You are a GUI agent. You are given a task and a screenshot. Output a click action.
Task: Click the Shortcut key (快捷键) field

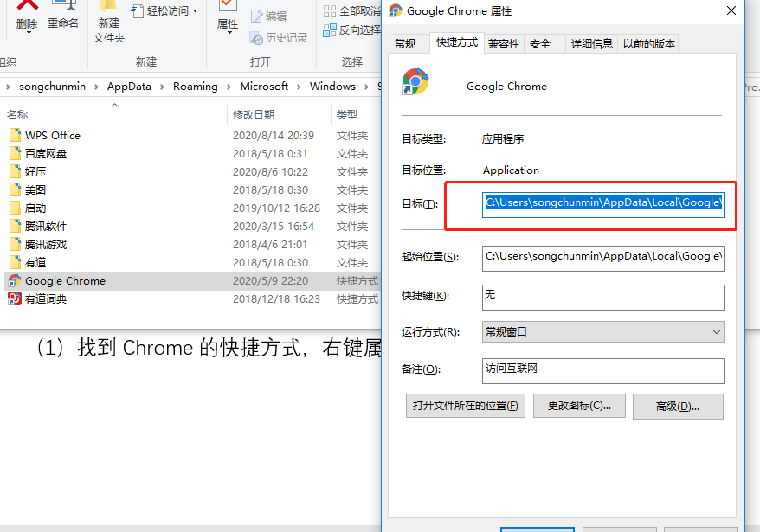603,297
